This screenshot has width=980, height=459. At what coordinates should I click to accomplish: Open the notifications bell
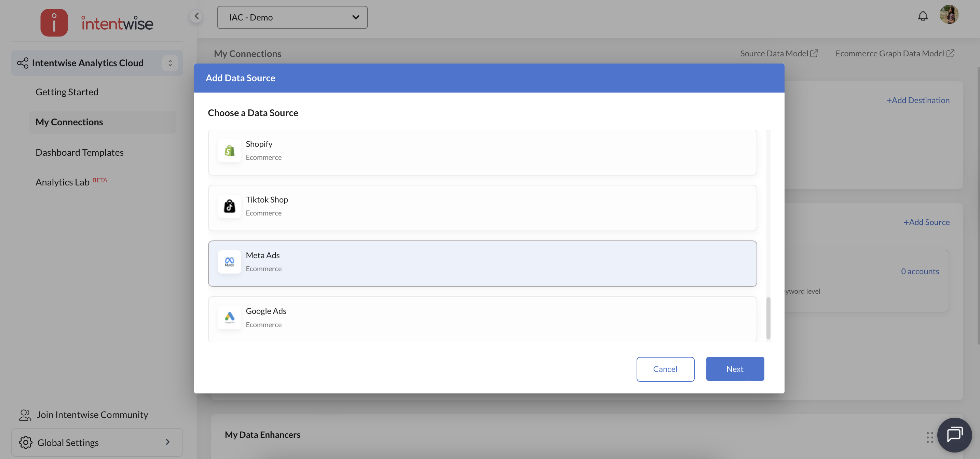point(923,16)
